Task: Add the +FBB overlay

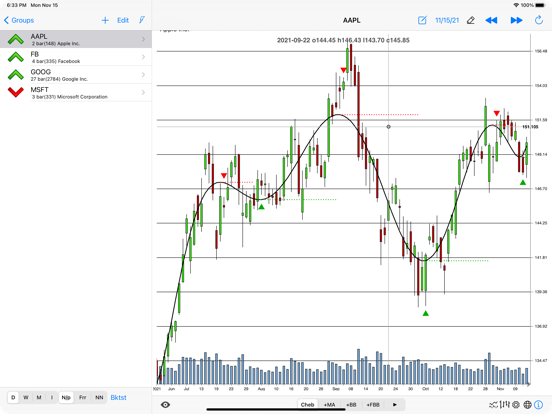Action: click(x=373, y=404)
